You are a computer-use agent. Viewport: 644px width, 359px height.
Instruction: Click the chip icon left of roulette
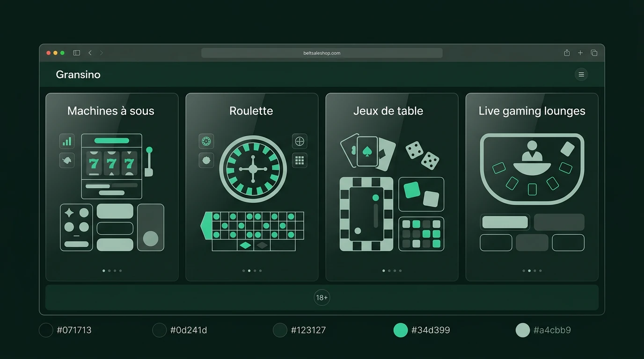206,160
